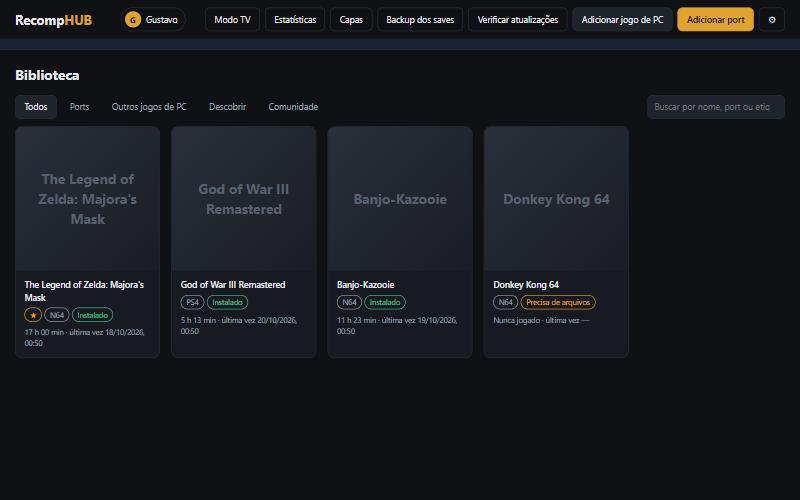Click the N64 tag on Banjo-Kazooie
The width and height of the screenshot is (800, 500).
point(349,303)
